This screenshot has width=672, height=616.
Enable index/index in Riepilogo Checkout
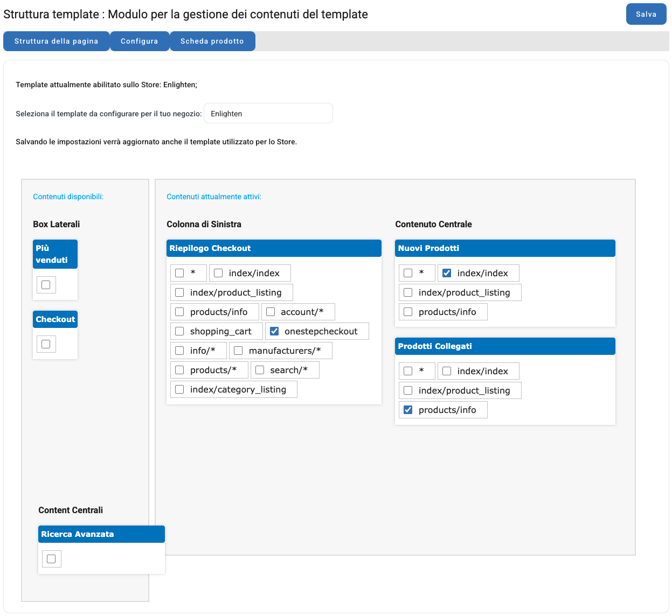click(x=218, y=273)
